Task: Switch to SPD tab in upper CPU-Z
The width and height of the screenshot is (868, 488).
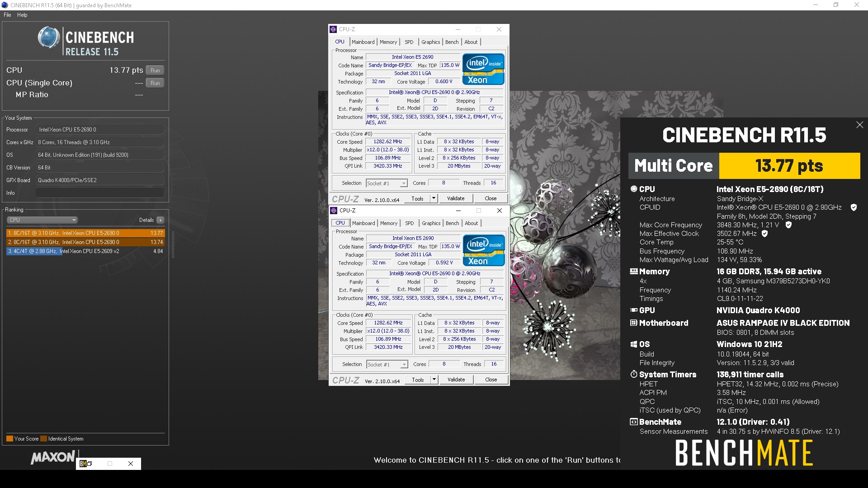Action: [409, 42]
